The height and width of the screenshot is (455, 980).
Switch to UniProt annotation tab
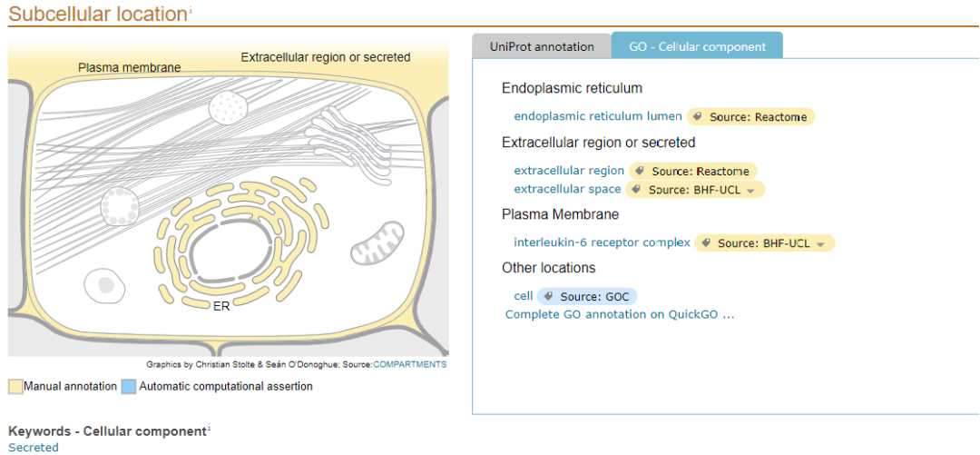(541, 46)
